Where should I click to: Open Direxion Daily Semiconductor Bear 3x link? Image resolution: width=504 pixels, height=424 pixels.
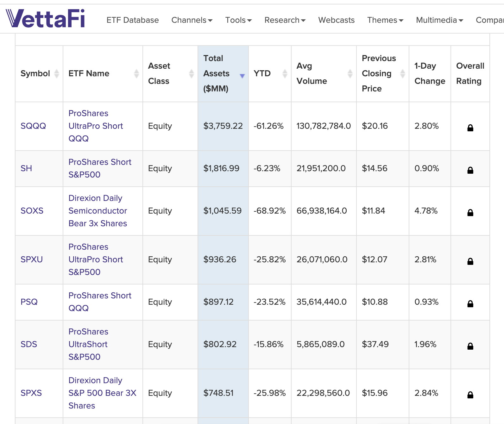pos(98,211)
